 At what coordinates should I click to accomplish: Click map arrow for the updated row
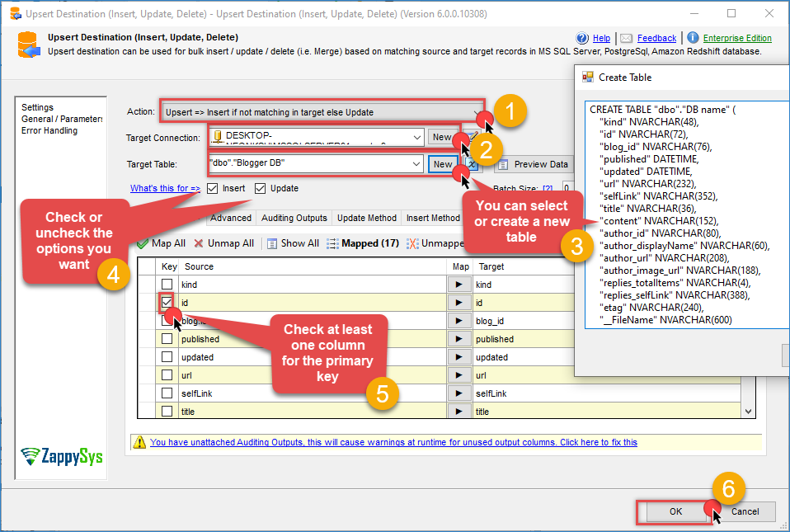[458, 357]
